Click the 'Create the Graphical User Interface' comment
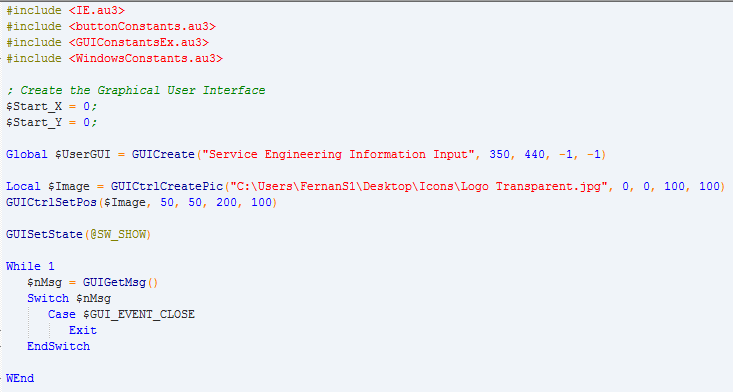The image size is (733, 392). (136, 90)
